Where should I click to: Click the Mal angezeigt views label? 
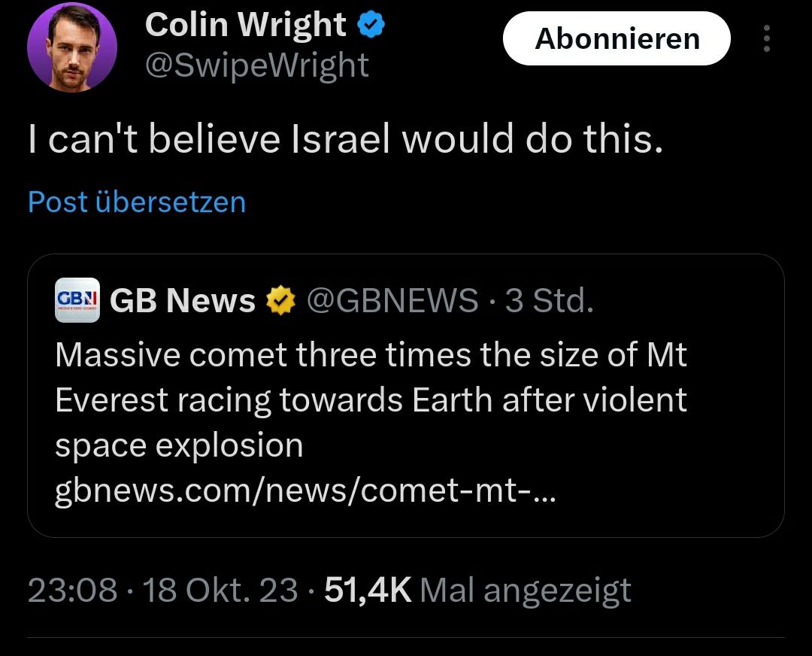pyautogui.click(x=526, y=591)
